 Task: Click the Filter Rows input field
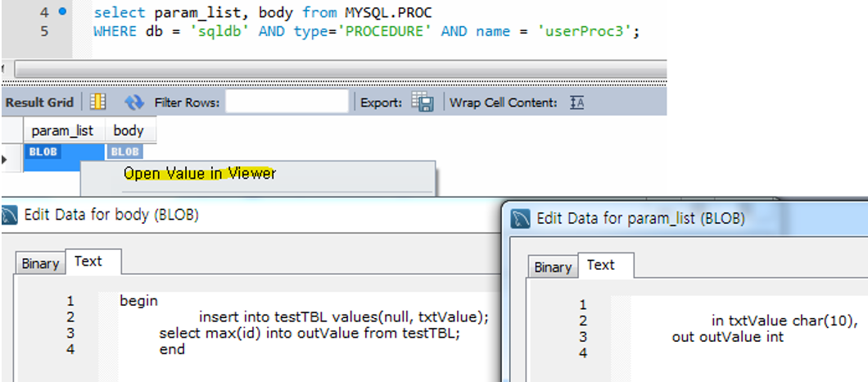pyautogui.click(x=287, y=102)
